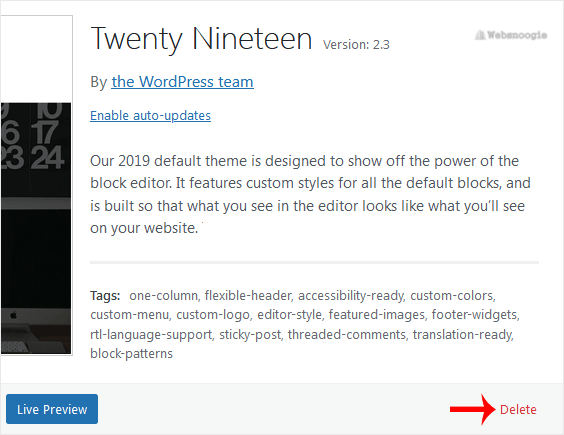Viewport: 564px width, 435px height.
Task: Click the flexible-header tag text
Action: (249, 295)
